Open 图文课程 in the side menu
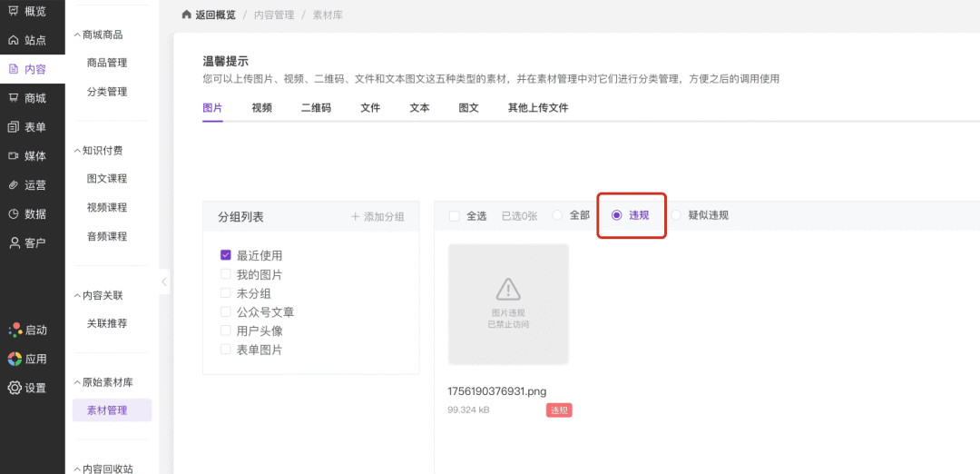The width and height of the screenshot is (980, 474). tap(107, 178)
